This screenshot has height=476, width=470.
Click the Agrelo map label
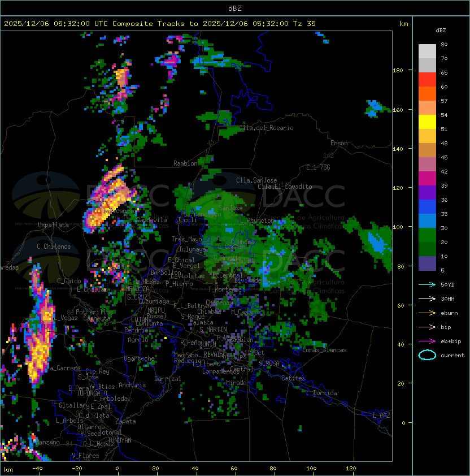tap(138, 340)
